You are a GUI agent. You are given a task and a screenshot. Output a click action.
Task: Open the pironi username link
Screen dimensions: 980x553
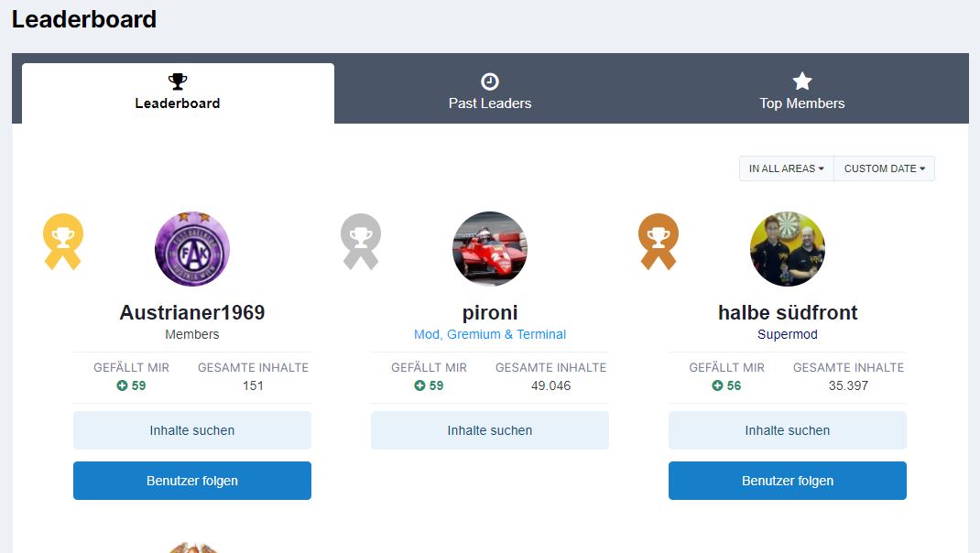click(490, 312)
